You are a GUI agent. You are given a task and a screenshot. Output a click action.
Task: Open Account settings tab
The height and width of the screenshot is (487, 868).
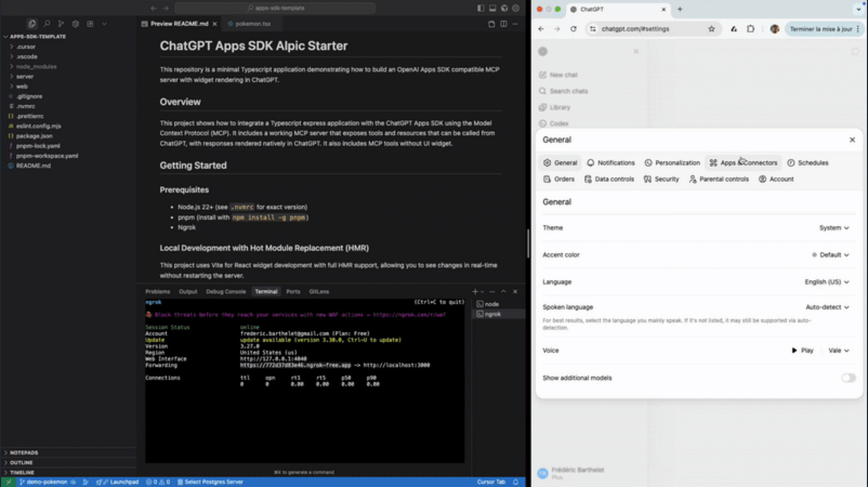click(776, 179)
